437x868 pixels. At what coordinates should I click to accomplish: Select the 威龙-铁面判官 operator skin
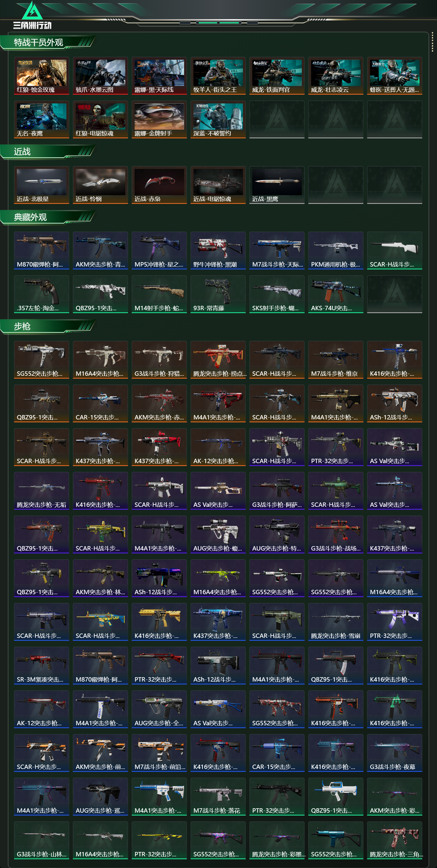(x=277, y=75)
